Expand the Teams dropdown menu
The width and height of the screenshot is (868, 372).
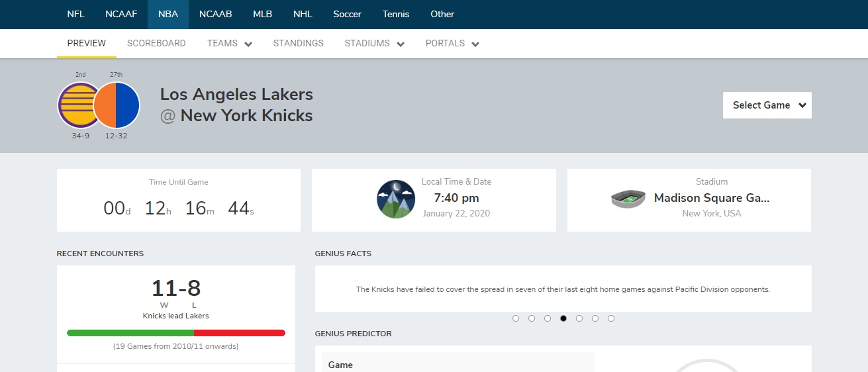tap(229, 44)
